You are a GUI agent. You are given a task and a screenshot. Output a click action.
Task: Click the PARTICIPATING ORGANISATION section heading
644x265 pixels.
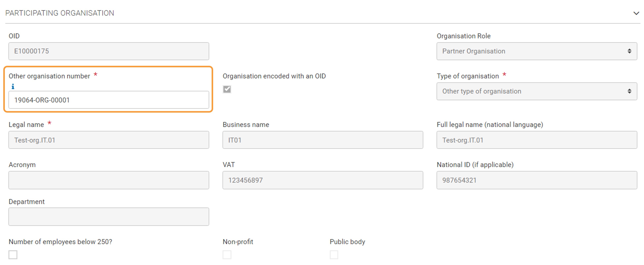pos(59,13)
